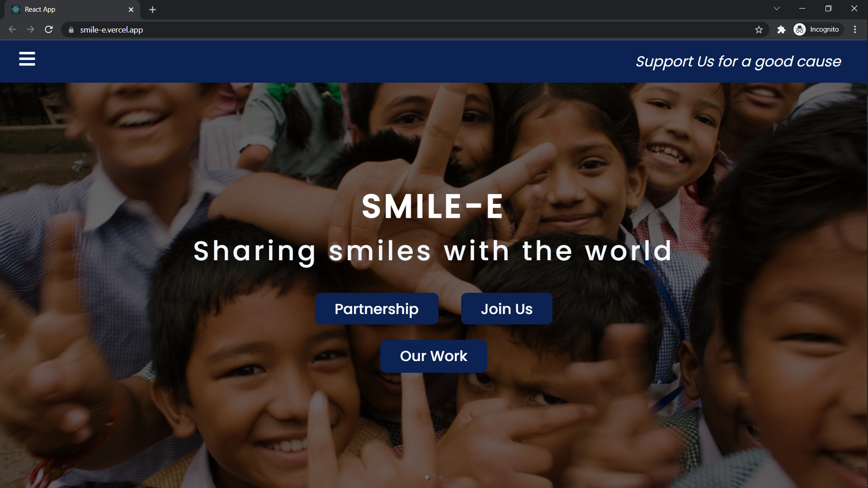The image size is (868, 488).
Task: Expand the tab search chevron
Action: [777, 9]
